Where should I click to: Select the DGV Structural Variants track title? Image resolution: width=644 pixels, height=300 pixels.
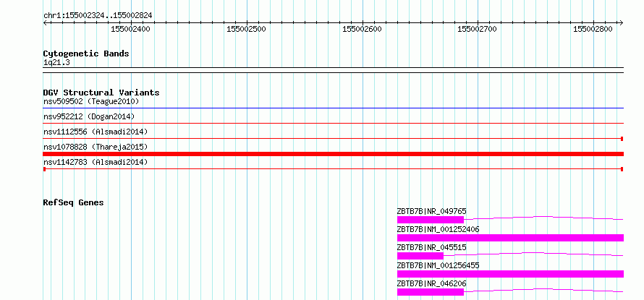(101, 93)
